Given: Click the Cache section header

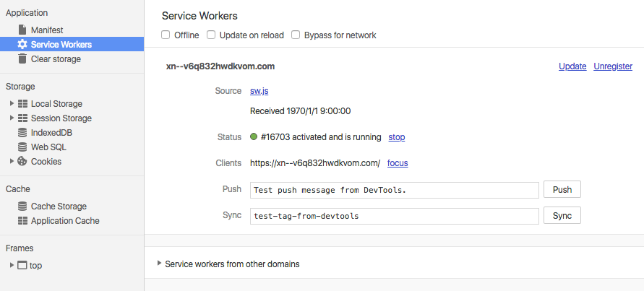Looking at the screenshot, I should click(x=17, y=188).
